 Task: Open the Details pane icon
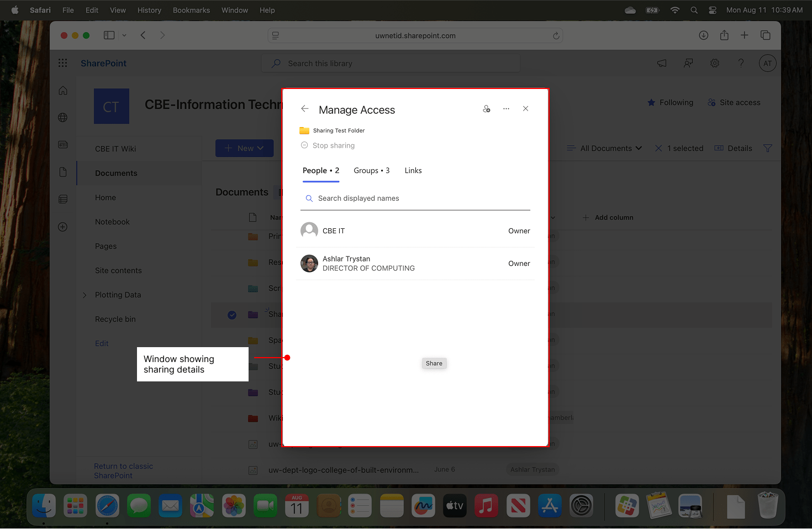733,148
